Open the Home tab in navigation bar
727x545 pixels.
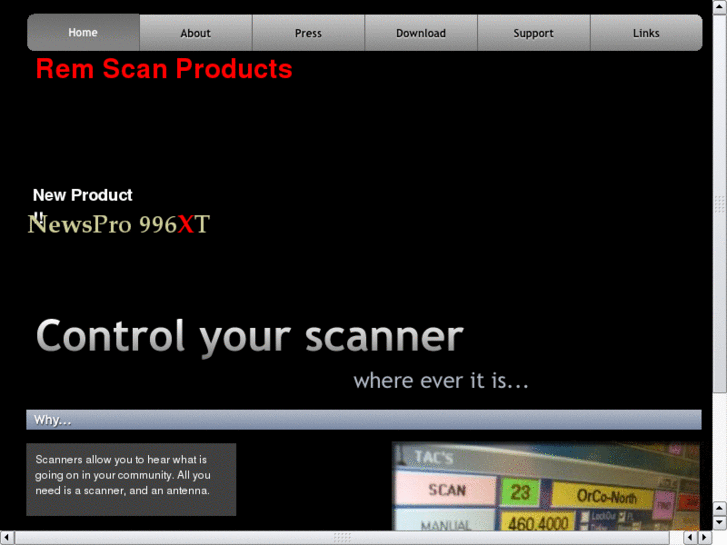click(x=83, y=32)
